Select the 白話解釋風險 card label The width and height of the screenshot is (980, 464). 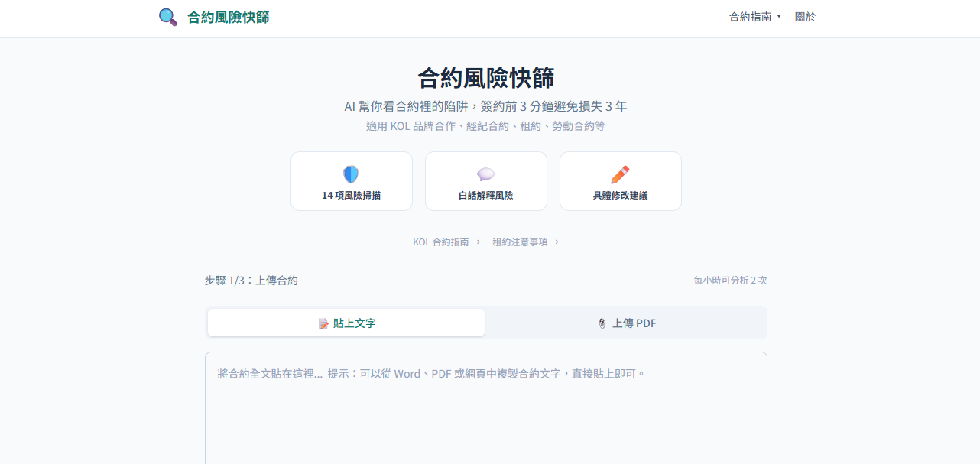pyautogui.click(x=485, y=195)
